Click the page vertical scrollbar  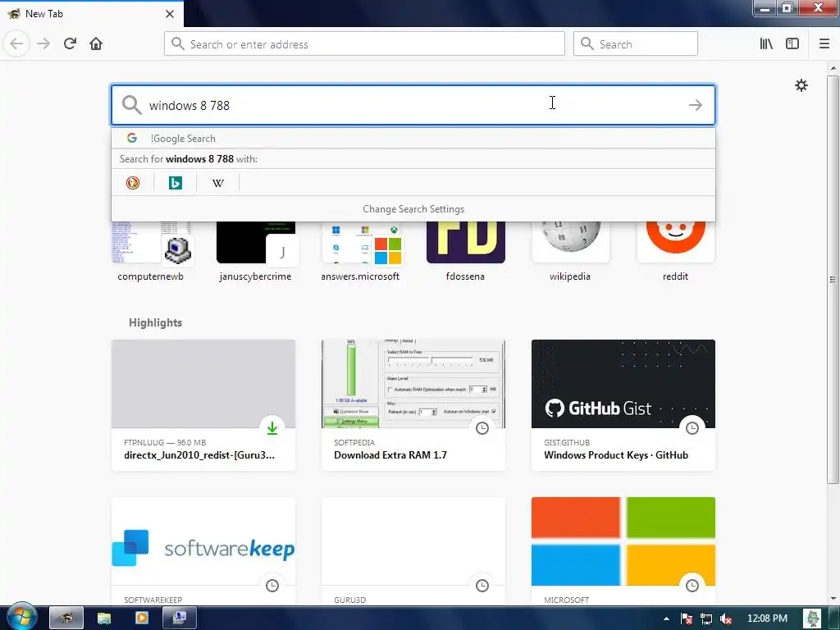click(833, 279)
